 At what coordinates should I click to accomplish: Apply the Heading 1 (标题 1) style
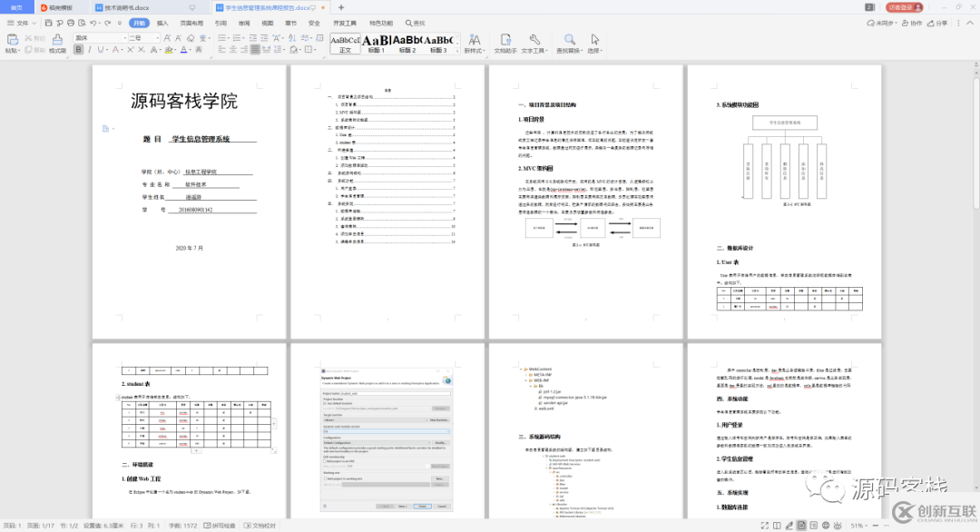pos(377,44)
